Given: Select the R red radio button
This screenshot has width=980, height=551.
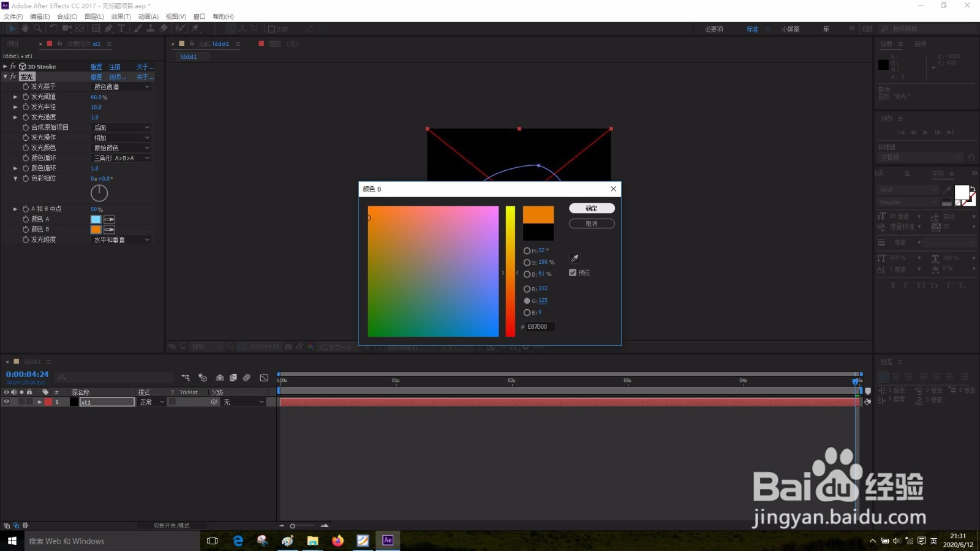Looking at the screenshot, I should tap(527, 289).
